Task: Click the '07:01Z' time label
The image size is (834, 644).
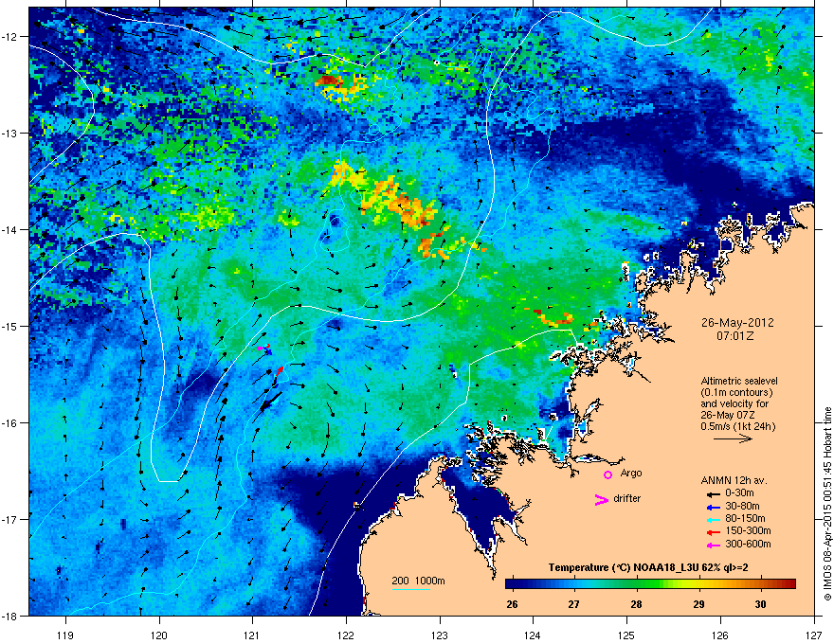Action: [x=735, y=336]
